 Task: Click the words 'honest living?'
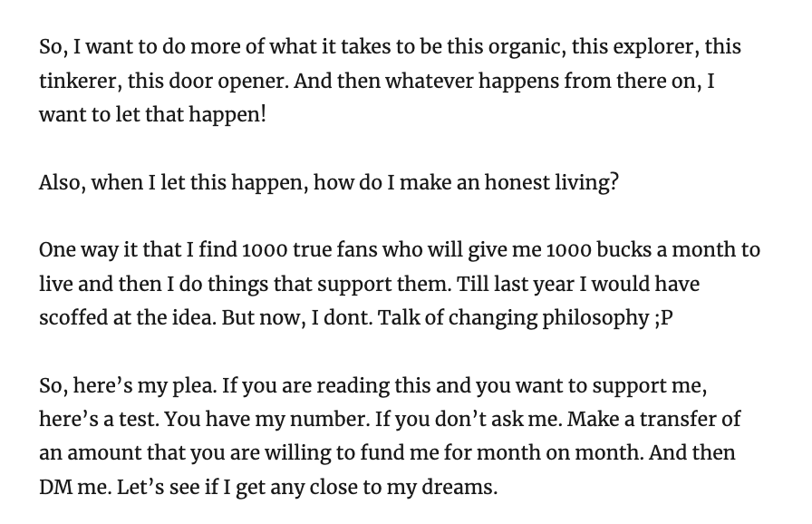coord(552,183)
